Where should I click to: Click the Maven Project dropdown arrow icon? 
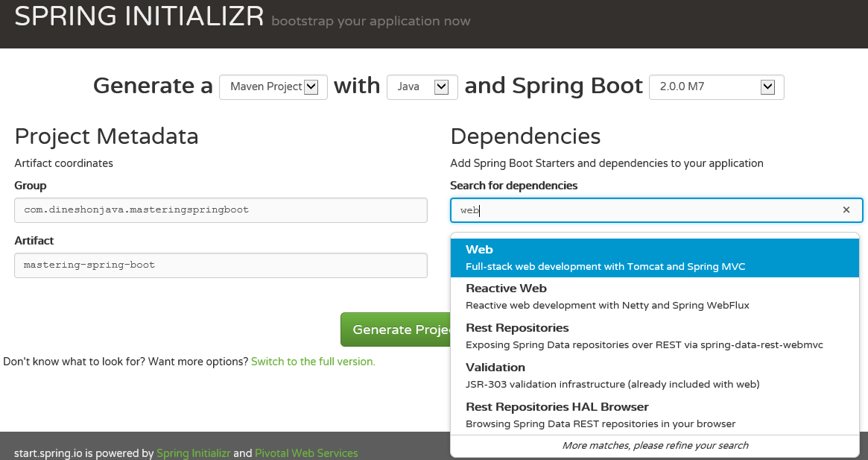pyautogui.click(x=311, y=87)
